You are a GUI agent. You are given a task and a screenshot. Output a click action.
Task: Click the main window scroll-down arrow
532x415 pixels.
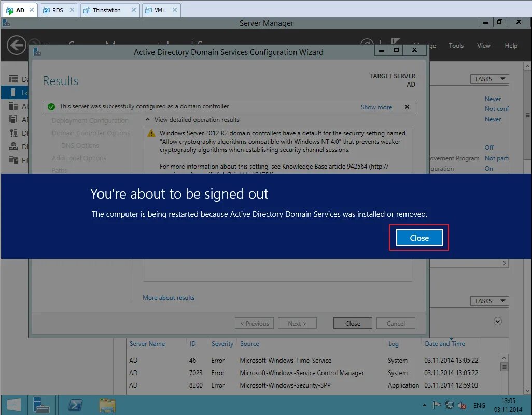click(x=527, y=390)
